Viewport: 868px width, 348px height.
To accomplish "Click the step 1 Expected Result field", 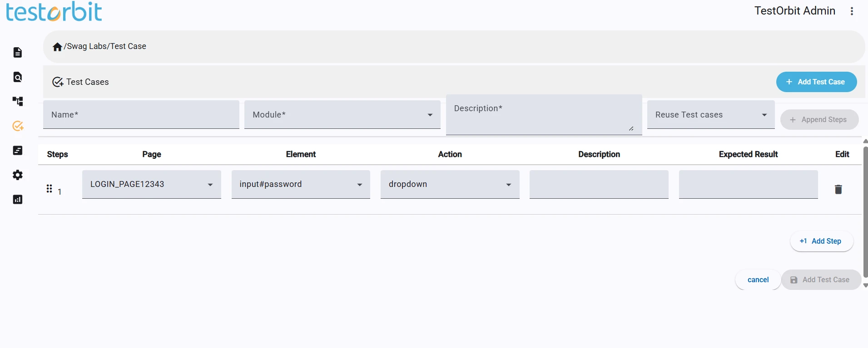I will 749,184.
